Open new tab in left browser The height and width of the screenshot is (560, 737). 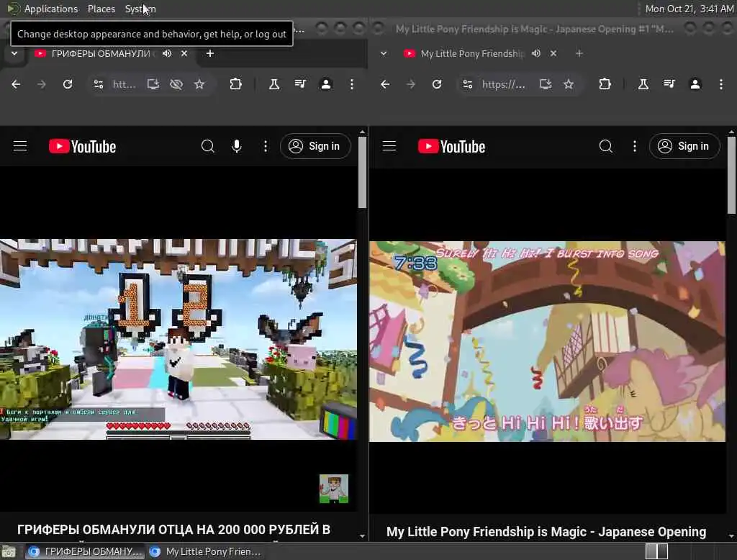pyautogui.click(x=210, y=53)
